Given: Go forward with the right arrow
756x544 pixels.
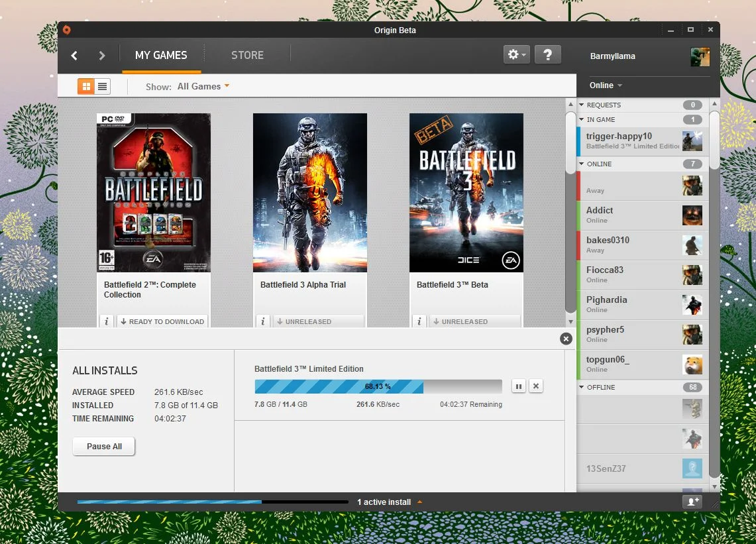Looking at the screenshot, I should click(x=102, y=56).
